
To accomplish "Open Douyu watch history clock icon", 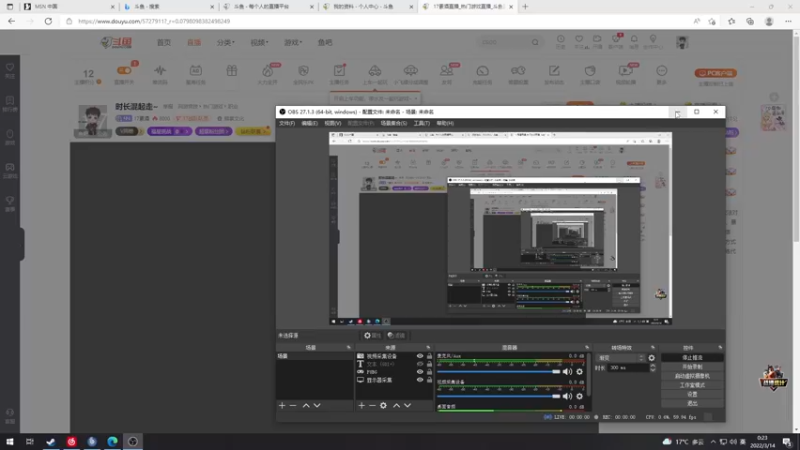I will coord(560,39).
